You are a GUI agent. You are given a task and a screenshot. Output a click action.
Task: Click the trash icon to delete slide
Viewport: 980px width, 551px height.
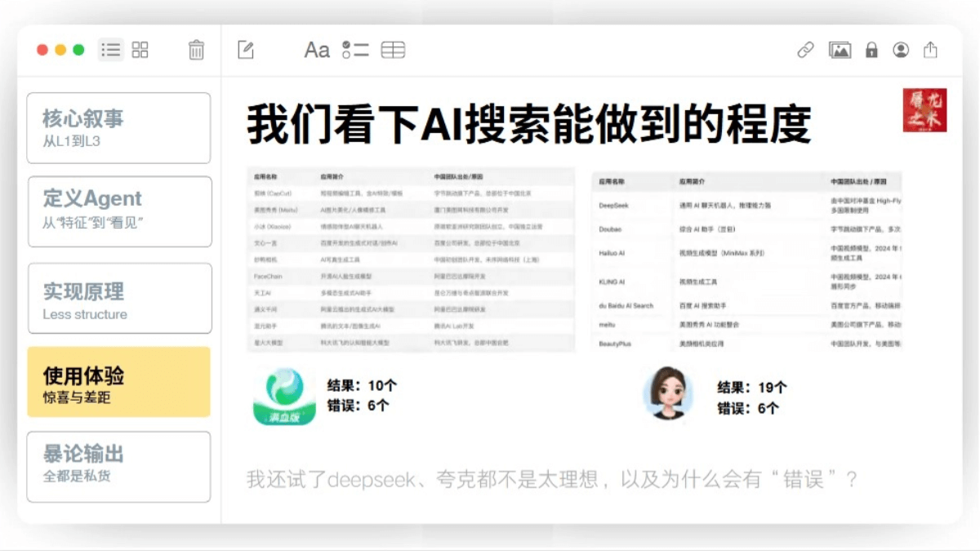196,50
